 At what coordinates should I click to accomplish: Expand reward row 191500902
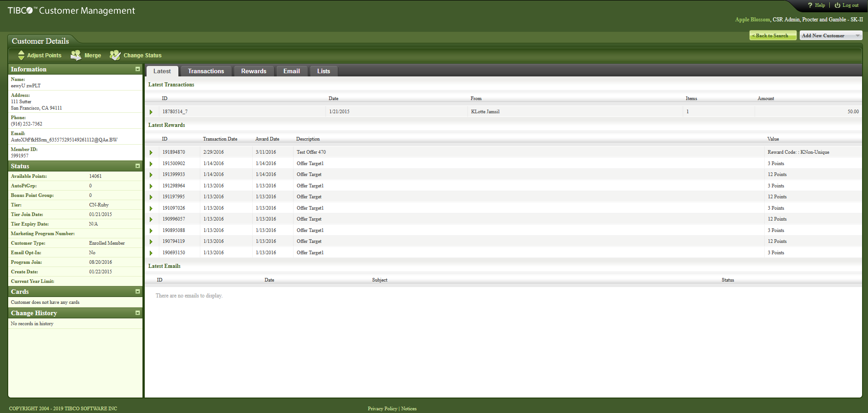tap(151, 164)
